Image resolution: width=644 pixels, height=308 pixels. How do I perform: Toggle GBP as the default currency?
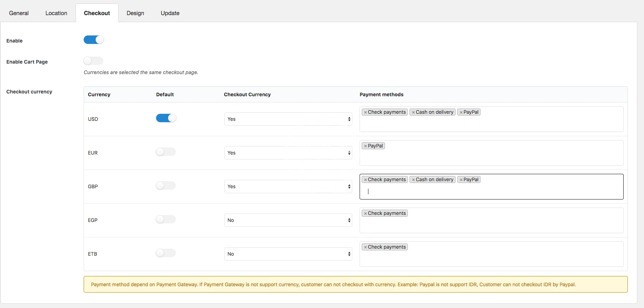pos(166,185)
